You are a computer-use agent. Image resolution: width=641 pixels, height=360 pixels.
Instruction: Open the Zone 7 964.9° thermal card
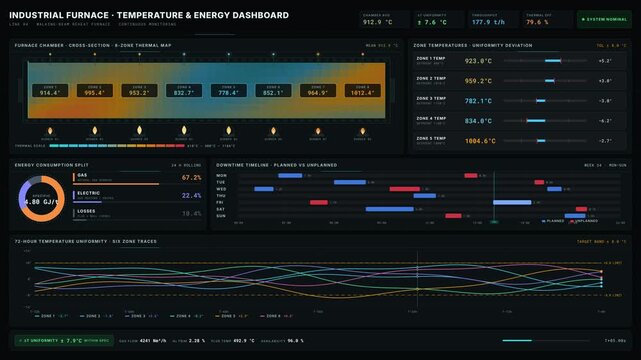318,90
